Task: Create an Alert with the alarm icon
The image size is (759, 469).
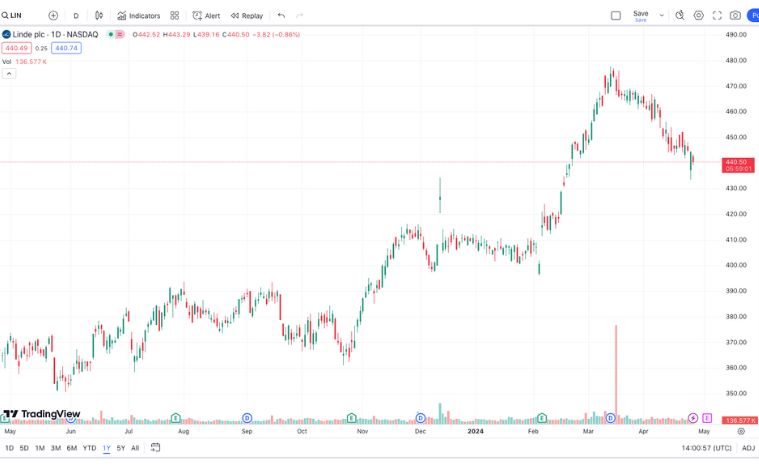Action: [x=206, y=16]
